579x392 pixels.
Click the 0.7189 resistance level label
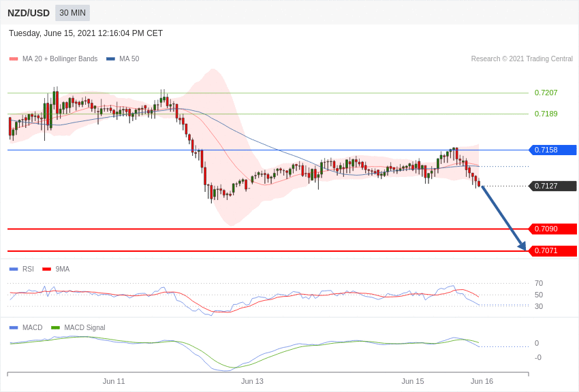pyautogui.click(x=546, y=114)
